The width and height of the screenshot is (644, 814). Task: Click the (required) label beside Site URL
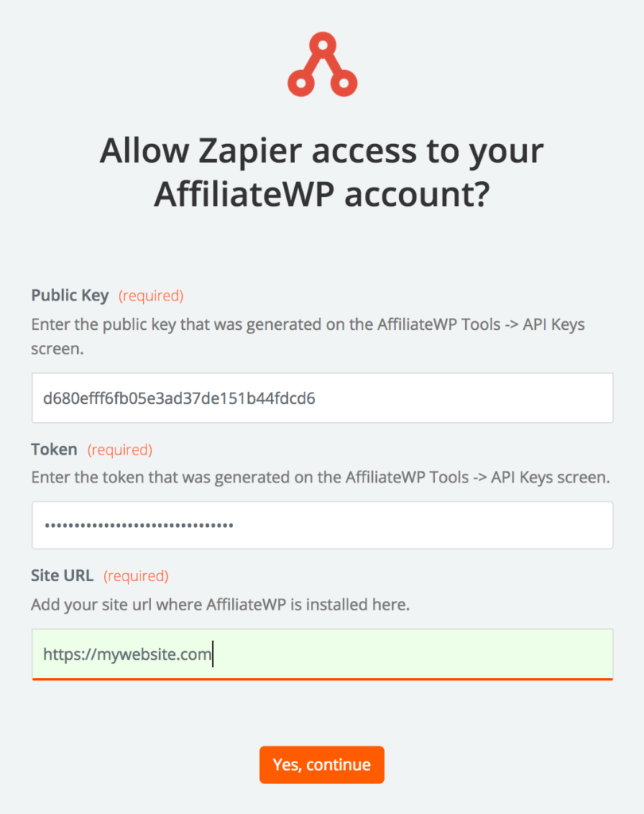click(135, 576)
